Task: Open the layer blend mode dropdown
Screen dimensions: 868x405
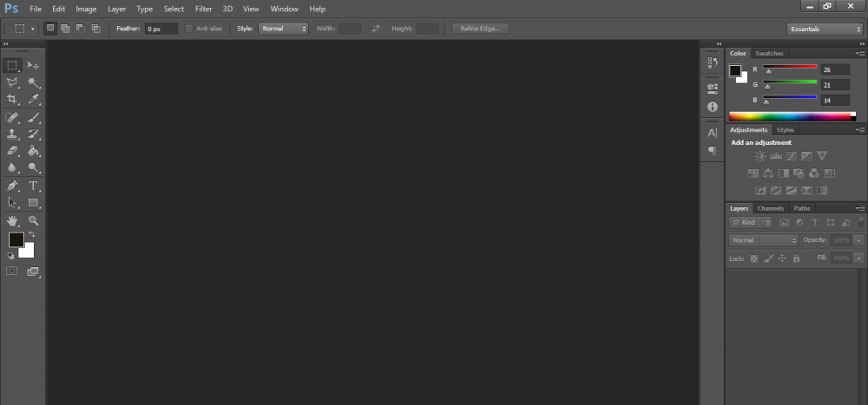Action: pos(763,241)
